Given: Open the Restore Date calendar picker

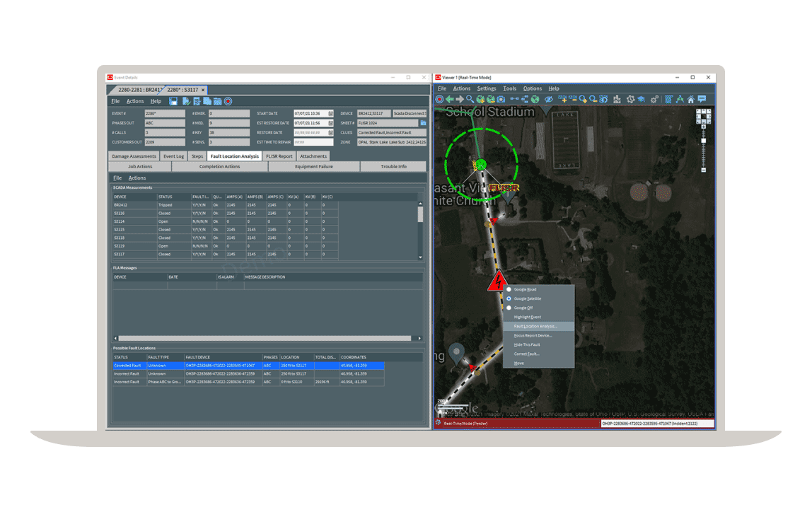Looking at the screenshot, I should point(330,132).
